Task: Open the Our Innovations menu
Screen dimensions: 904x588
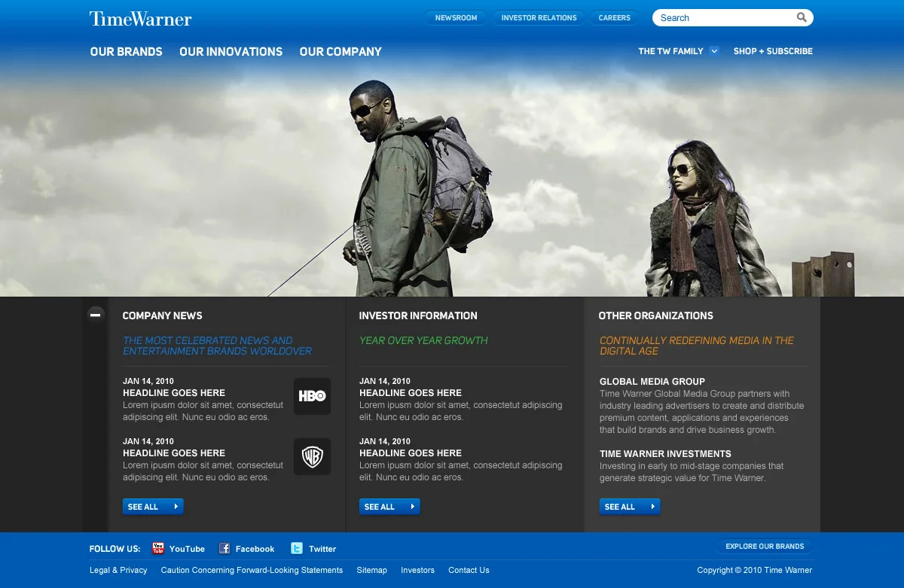Action: tap(231, 52)
